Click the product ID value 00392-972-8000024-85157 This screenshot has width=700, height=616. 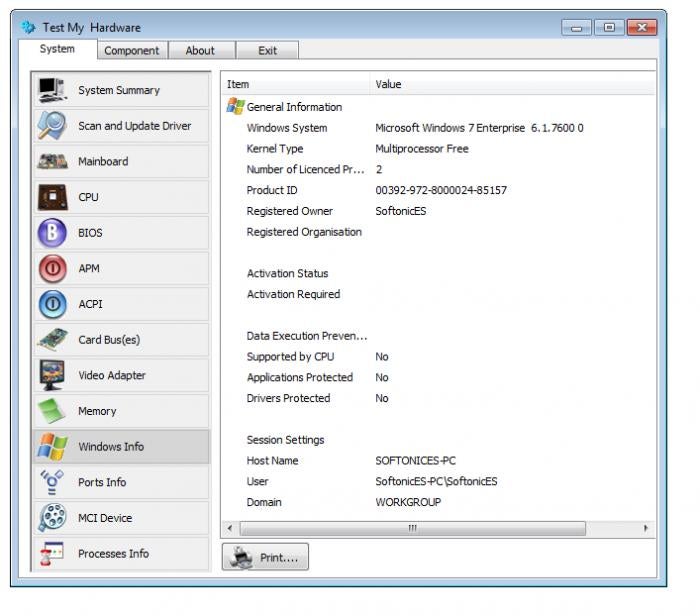[x=441, y=190]
